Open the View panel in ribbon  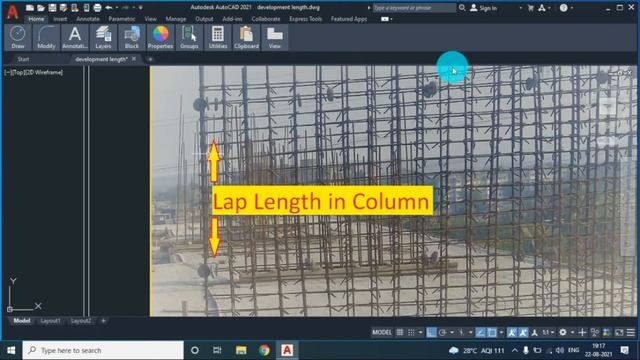[x=275, y=37]
